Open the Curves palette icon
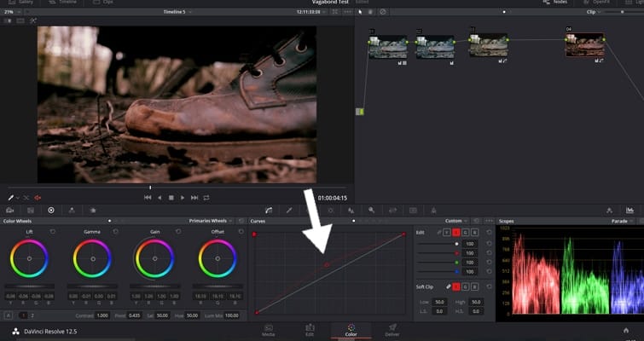This screenshot has height=341, width=644. (269, 210)
